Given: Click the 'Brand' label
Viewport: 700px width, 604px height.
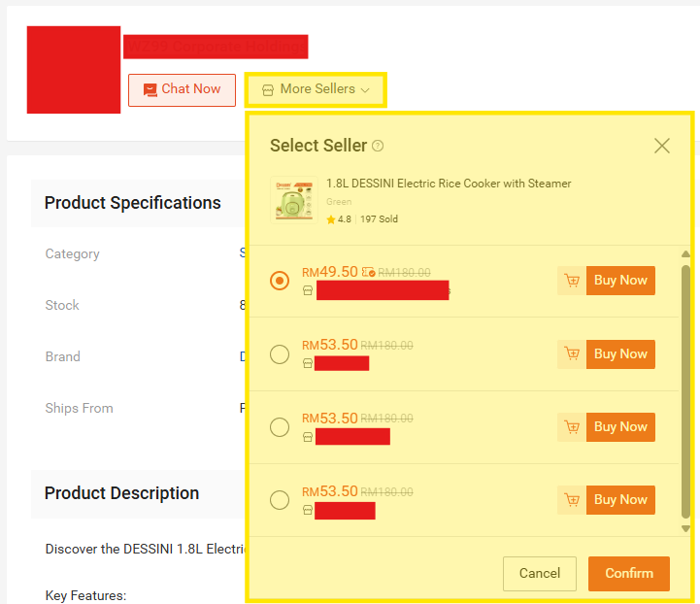Looking at the screenshot, I should click(x=63, y=356).
